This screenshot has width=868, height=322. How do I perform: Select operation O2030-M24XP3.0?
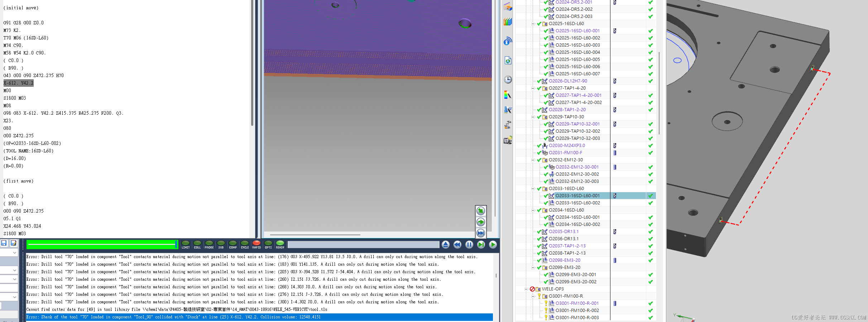point(567,146)
